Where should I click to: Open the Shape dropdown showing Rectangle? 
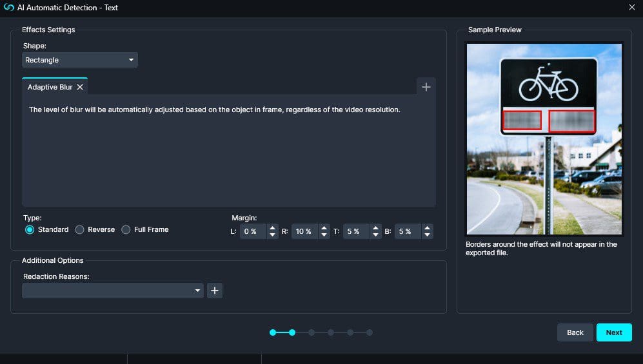tap(79, 60)
